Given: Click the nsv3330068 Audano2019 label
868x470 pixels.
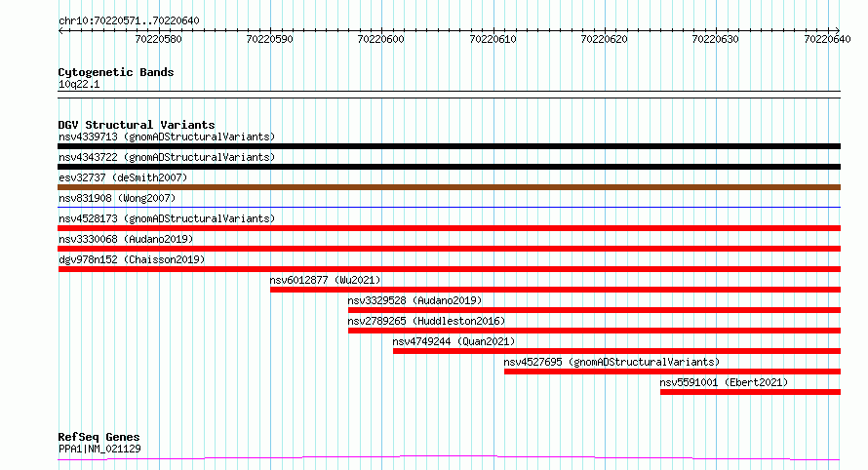Looking at the screenshot, I should tap(126, 239).
